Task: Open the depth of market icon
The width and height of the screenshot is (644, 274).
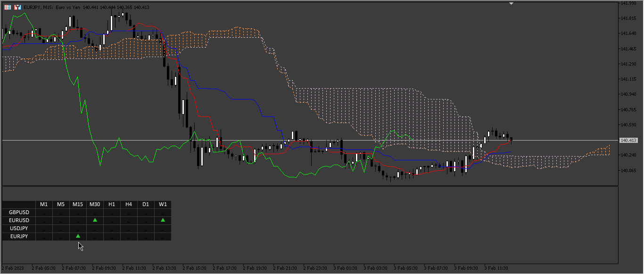Action: tap(17, 8)
